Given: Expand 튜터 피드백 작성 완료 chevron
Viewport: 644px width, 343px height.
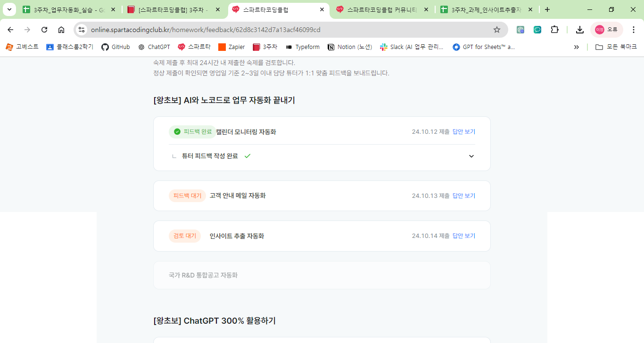Looking at the screenshot, I should coord(471,156).
